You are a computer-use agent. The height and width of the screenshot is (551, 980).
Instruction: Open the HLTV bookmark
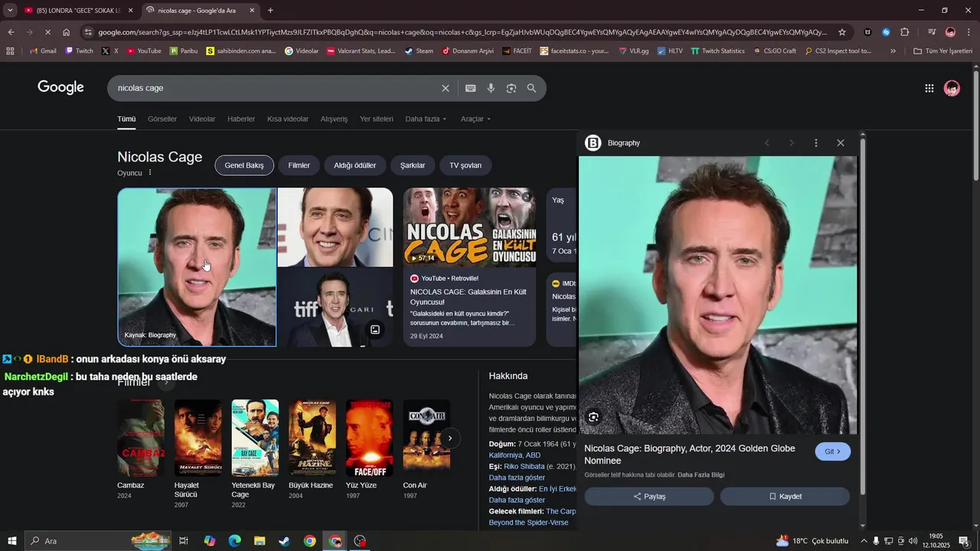click(670, 51)
